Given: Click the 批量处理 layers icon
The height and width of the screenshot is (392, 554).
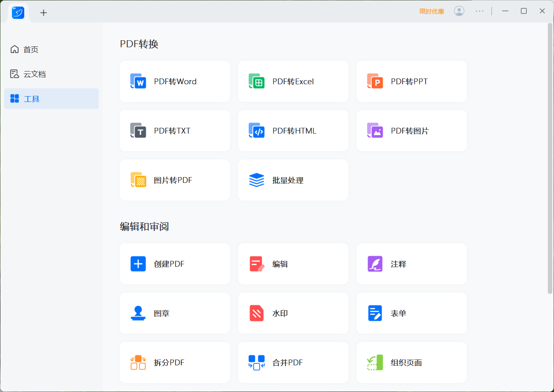Looking at the screenshot, I should coord(257,180).
